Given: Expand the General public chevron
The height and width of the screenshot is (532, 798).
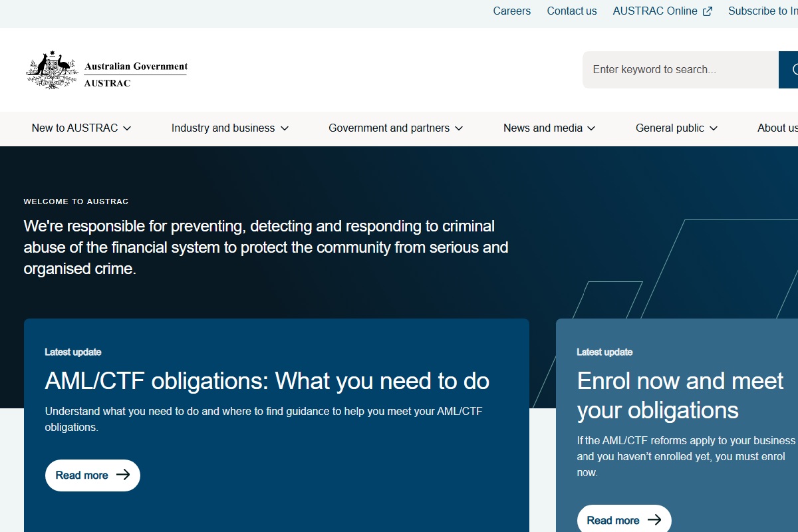Looking at the screenshot, I should [x=714, y=128].
